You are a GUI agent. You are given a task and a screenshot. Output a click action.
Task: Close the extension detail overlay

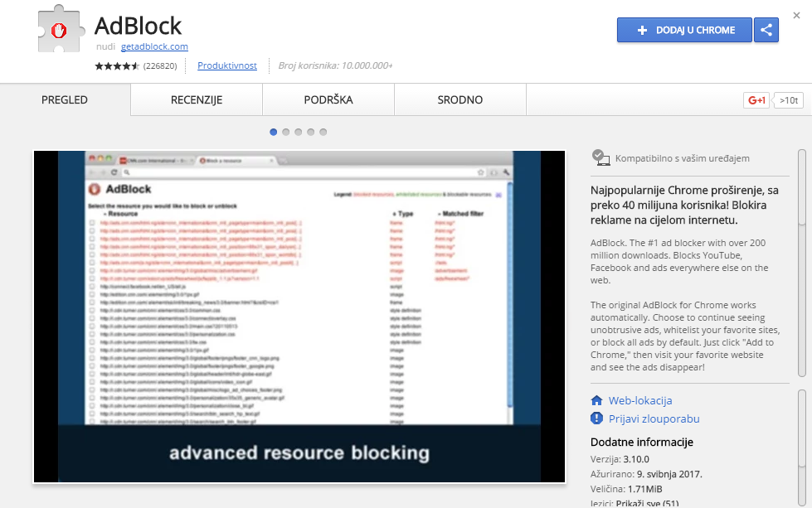(x=796, y=16)
